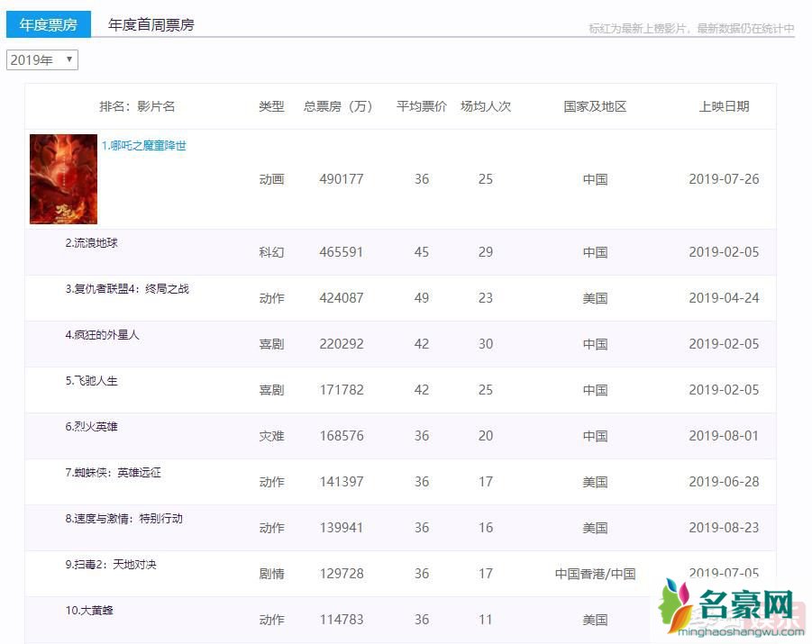The height and width of the screenshot is (644, 812).
Task: Click the 10.大黄蜂 movie title
Action: [88, 611]
